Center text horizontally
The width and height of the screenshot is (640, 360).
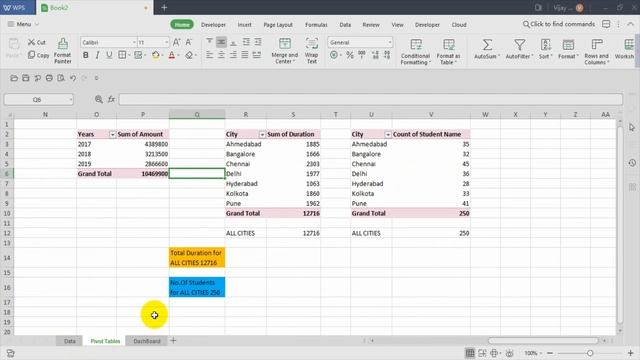(x=221, y=55)
